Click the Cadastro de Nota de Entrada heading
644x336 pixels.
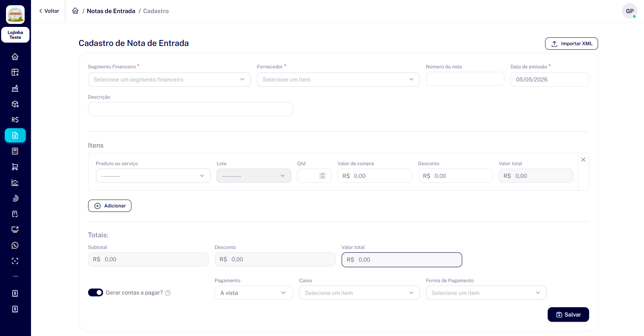[134, 43]
